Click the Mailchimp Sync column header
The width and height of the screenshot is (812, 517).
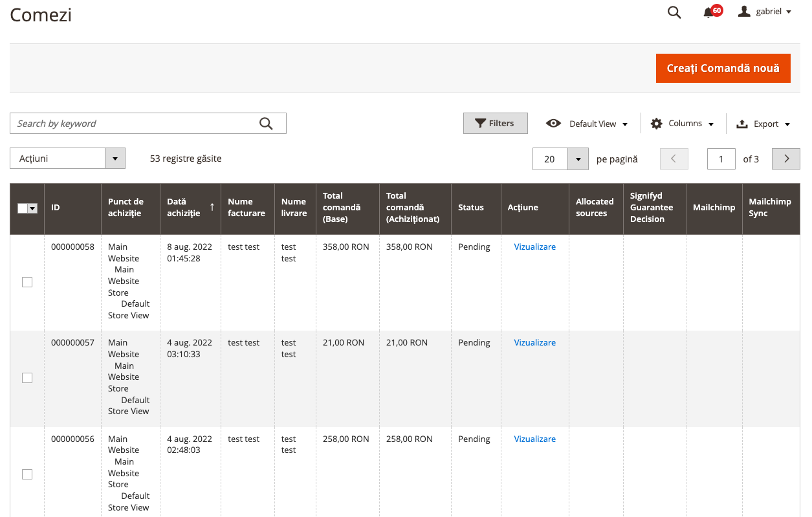tap(771, 208)
